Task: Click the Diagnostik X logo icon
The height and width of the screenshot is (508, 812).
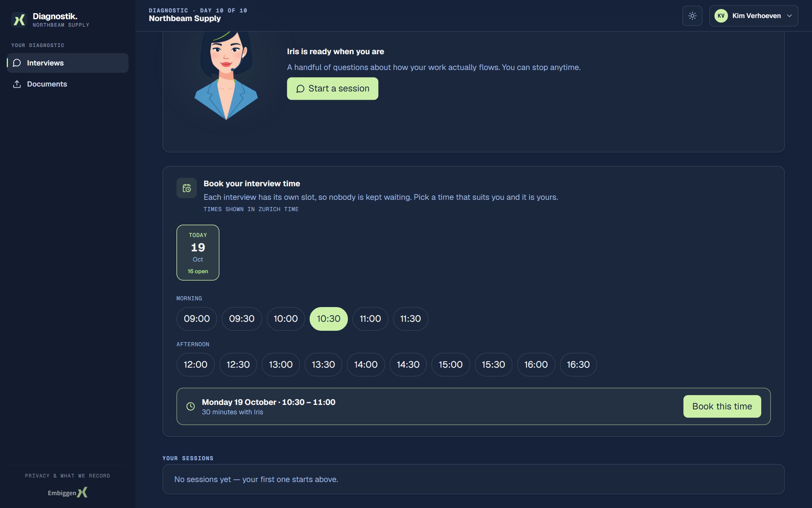Action: tap(19, 20)
